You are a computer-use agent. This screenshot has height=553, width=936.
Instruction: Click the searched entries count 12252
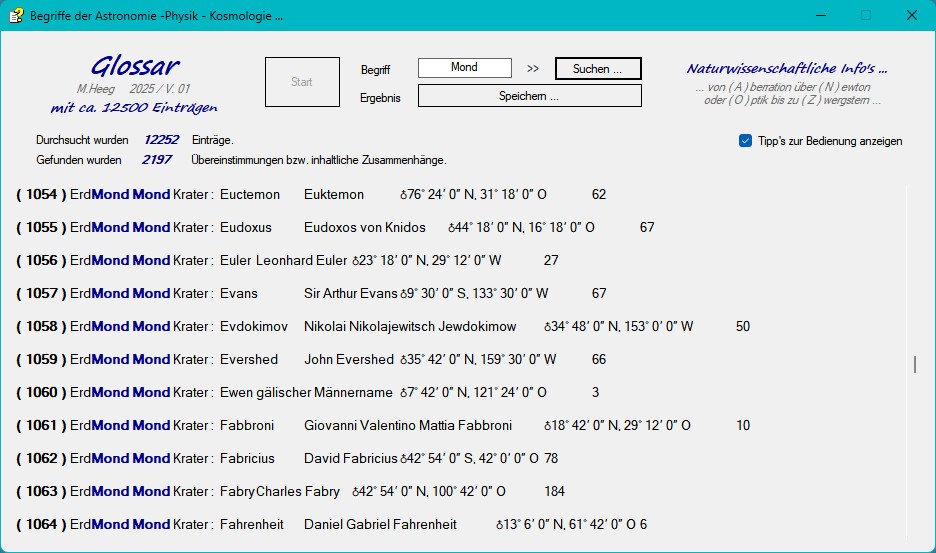pos(161,140)
